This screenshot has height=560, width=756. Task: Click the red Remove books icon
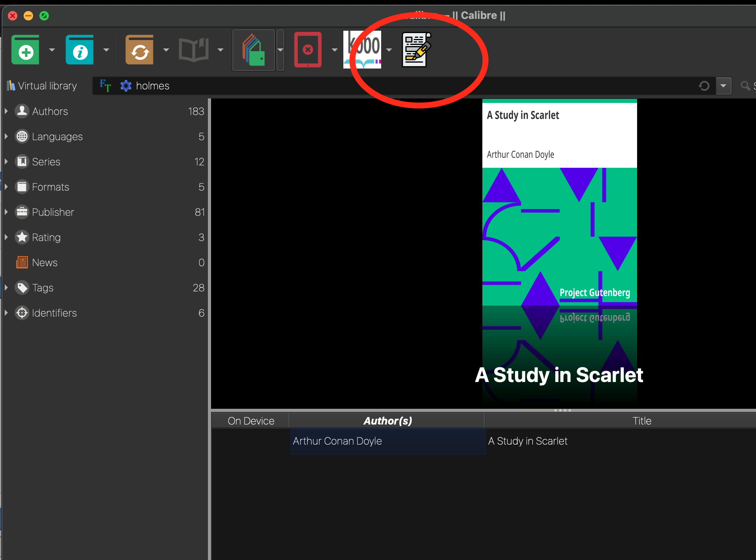coord(308,50)
